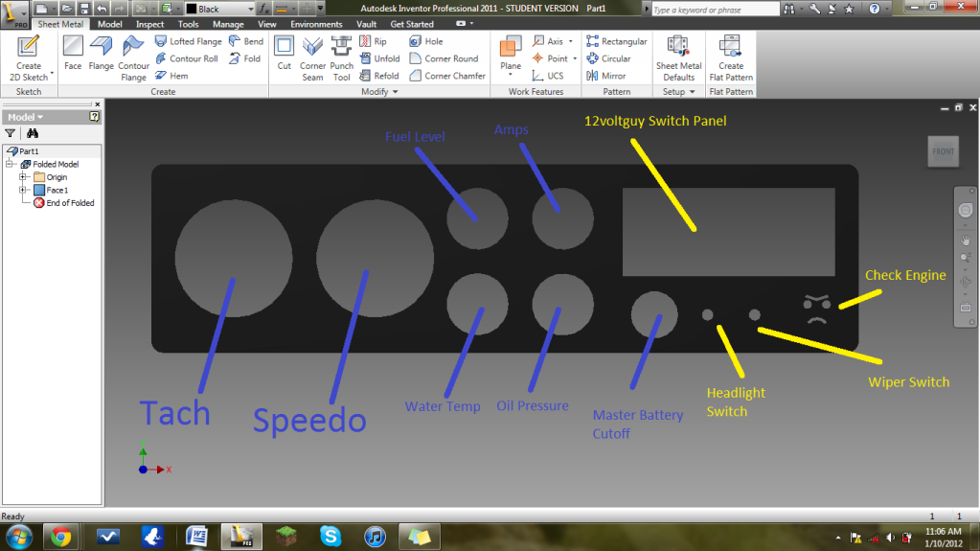Open the Model browser help button
The image size is (980, 551).
[x=95, y=116]
